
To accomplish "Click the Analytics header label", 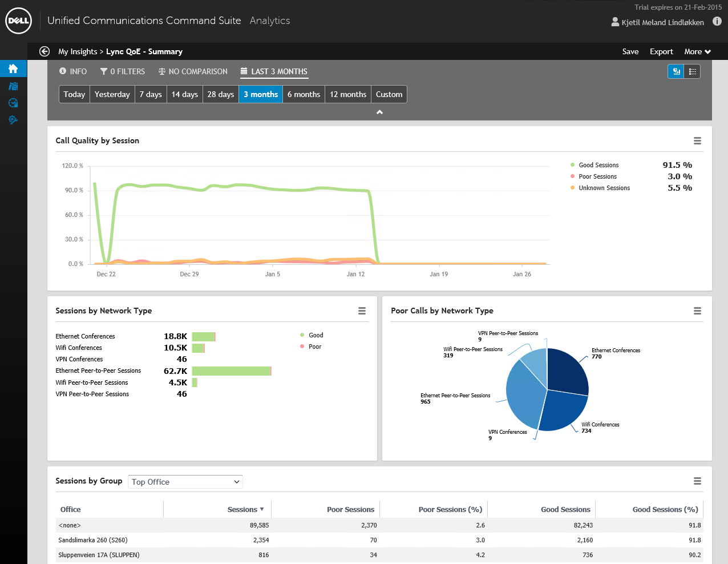I will (x=270, y=21).
